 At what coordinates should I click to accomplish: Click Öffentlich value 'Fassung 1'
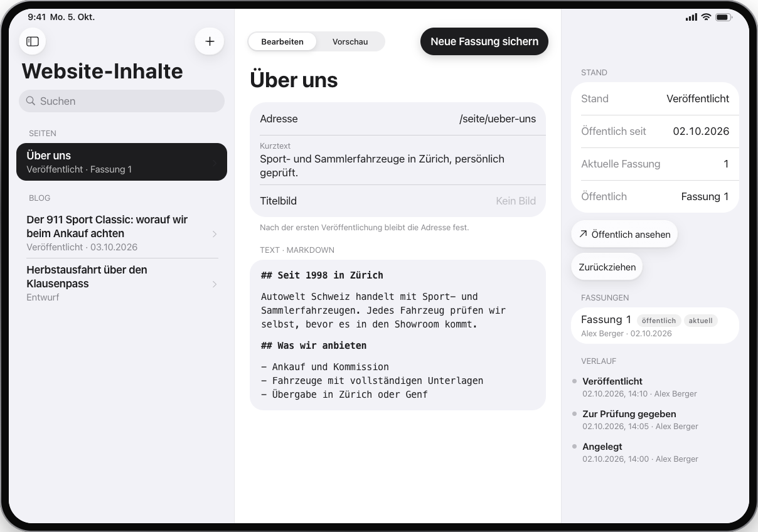(705, 196)
